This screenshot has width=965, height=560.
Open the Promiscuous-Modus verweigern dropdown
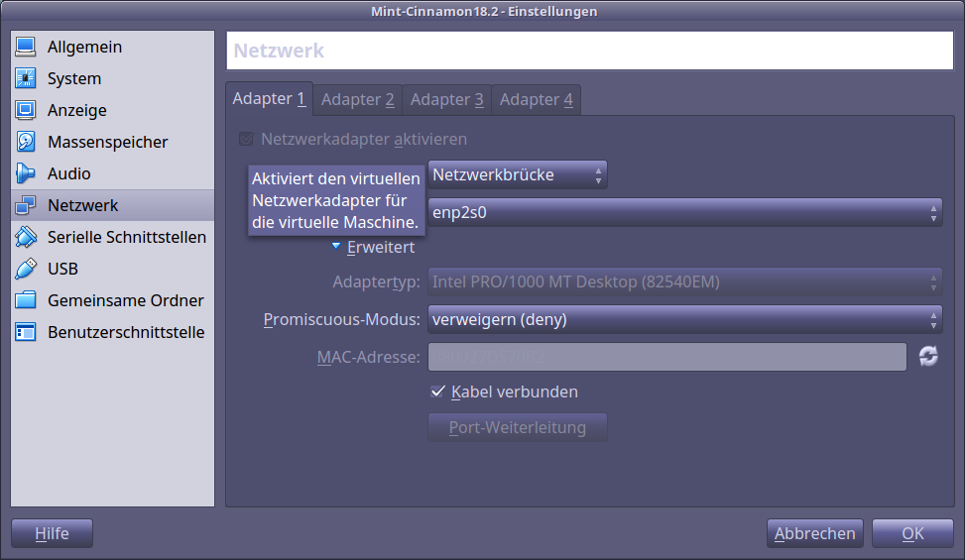click(685, 319)
